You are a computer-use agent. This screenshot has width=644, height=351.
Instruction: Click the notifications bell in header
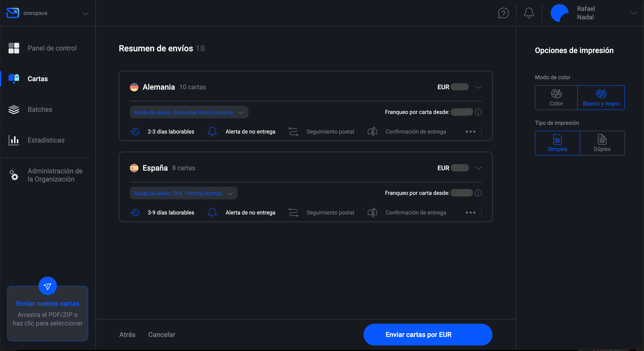[x=529, y=13]
